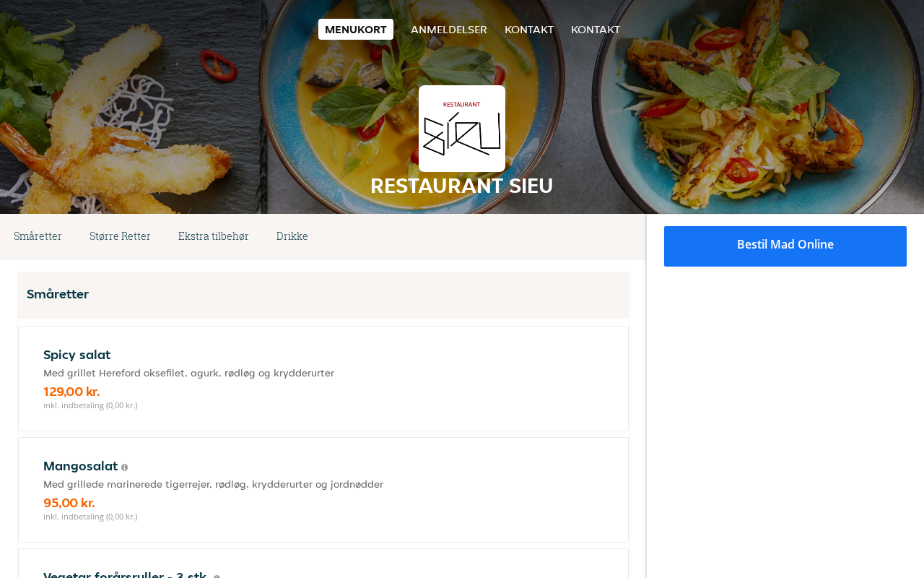This screenshot has width=924, height=578.
Task: Click the 129,00 kr. price
Action: click(x=71, y=392)
